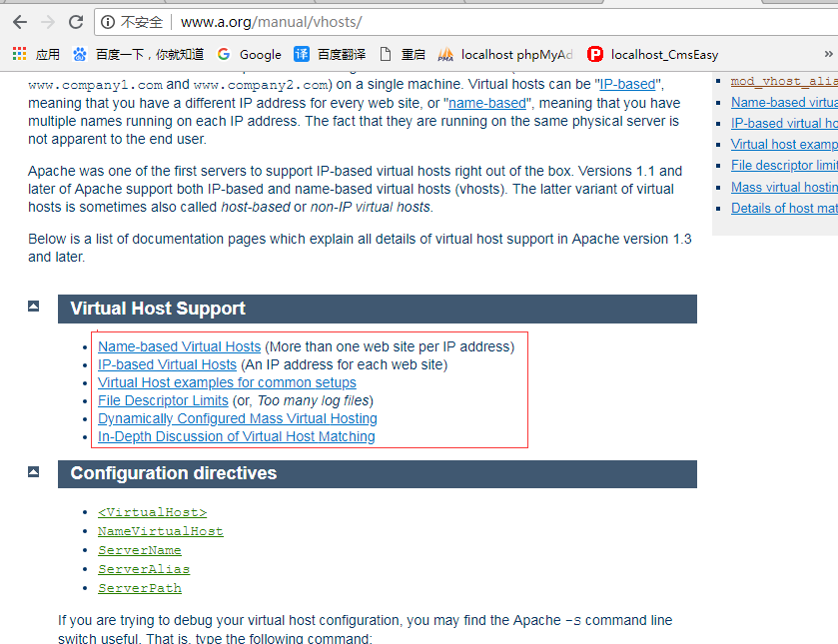Viewport: 838px width, 644px height.
Task: Open In-Depth Discussion of Virtual Host Matching
Action: [237, 436]
